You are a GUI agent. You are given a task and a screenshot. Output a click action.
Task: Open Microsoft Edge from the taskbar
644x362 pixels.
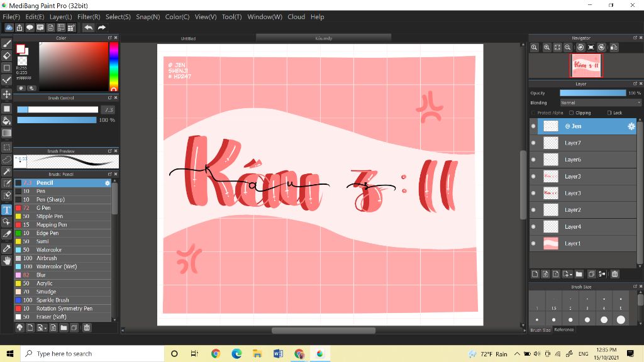(236, 354)
